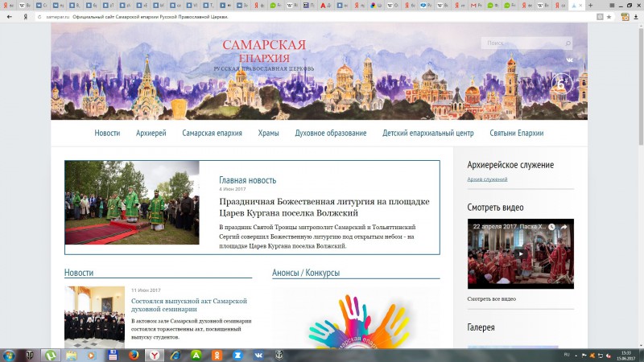Screen dimensions: 644x362
Task: Close the active samepar.ru tab
Action: [580, 6]
